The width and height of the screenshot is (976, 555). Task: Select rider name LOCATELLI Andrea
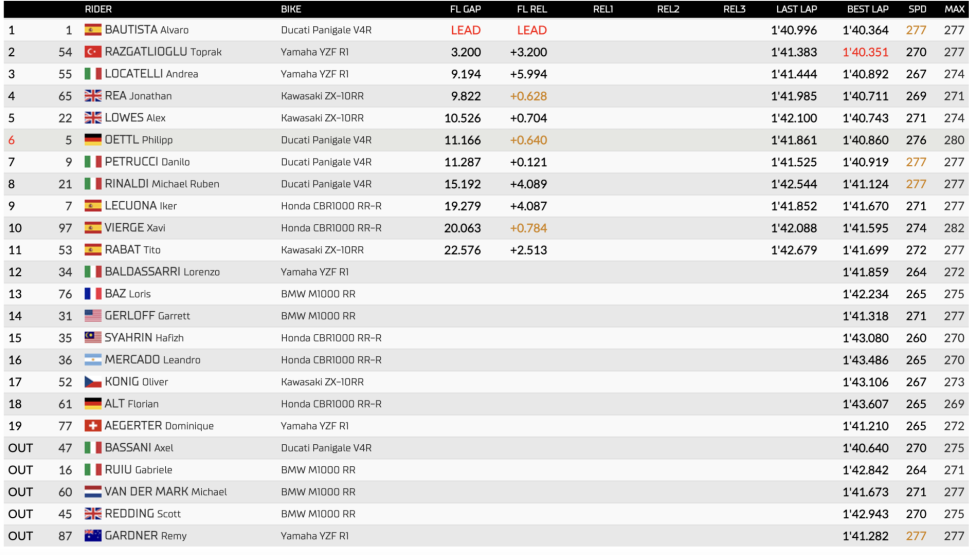[x=151, y=73]
